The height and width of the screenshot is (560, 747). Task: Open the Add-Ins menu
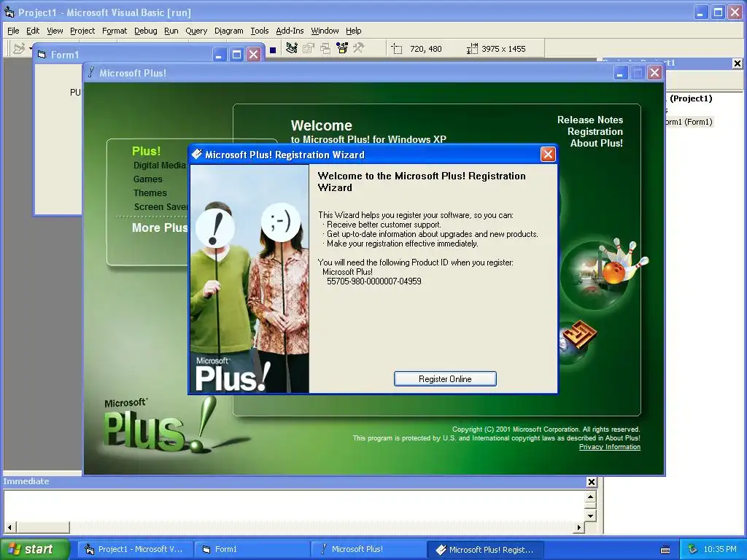click(x=290, y=31)
